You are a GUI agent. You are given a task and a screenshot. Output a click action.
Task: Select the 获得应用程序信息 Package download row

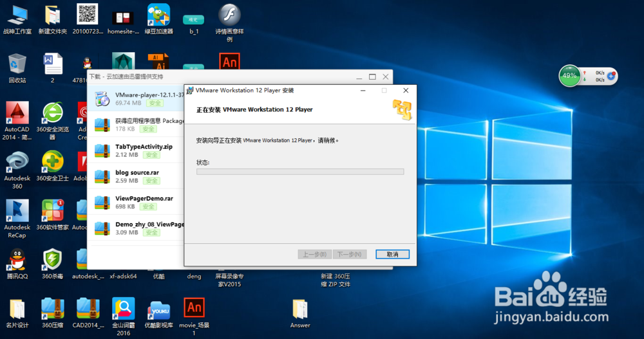pos(137,124)
